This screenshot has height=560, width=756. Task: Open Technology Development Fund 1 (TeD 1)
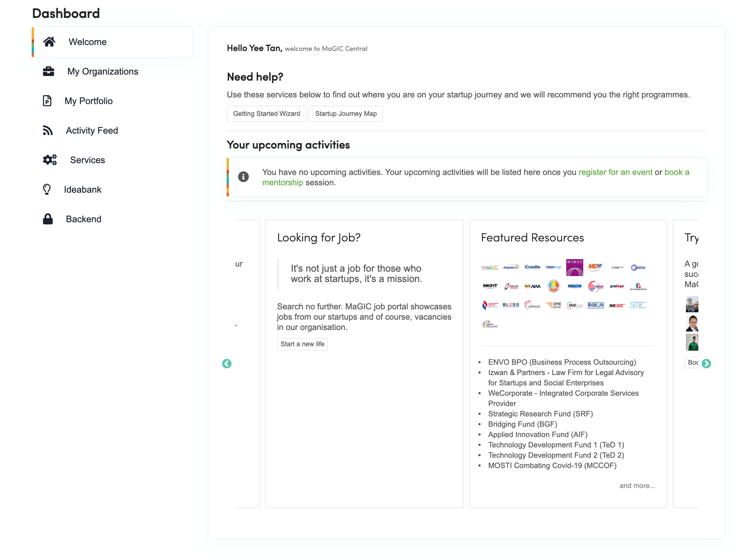click(x=556, y=445)
